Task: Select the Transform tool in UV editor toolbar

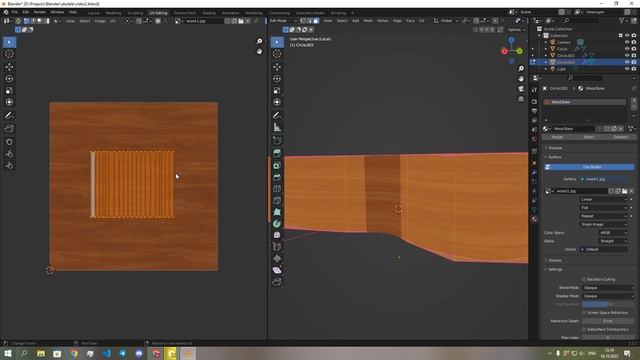Action: pyautogui.click(x=9, y=102)
